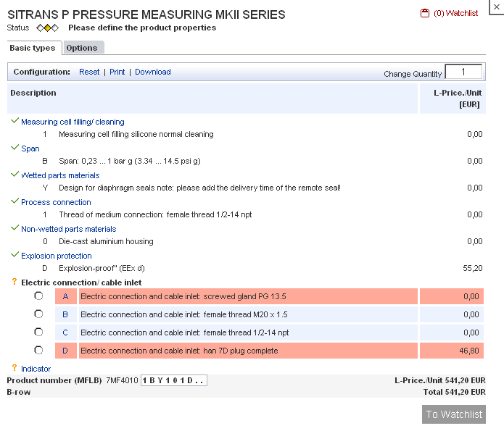Click green checkmark beside Process connection
This screenshot has height=431, width=504.
coord(15,201)
